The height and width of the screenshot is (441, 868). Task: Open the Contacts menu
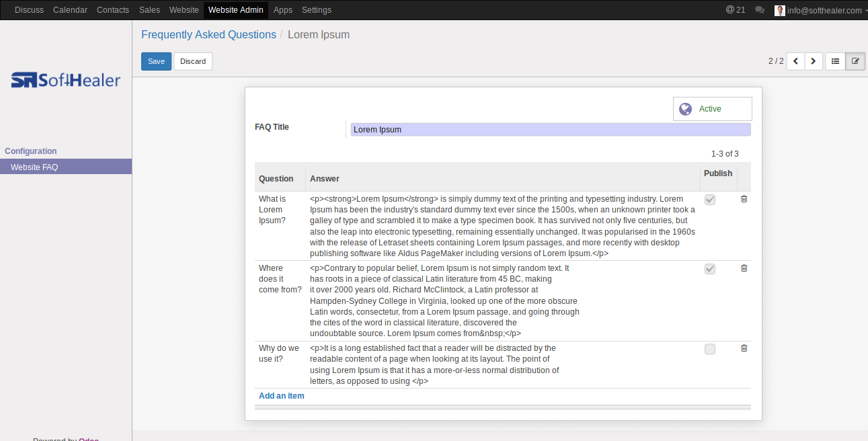point(113,10)
